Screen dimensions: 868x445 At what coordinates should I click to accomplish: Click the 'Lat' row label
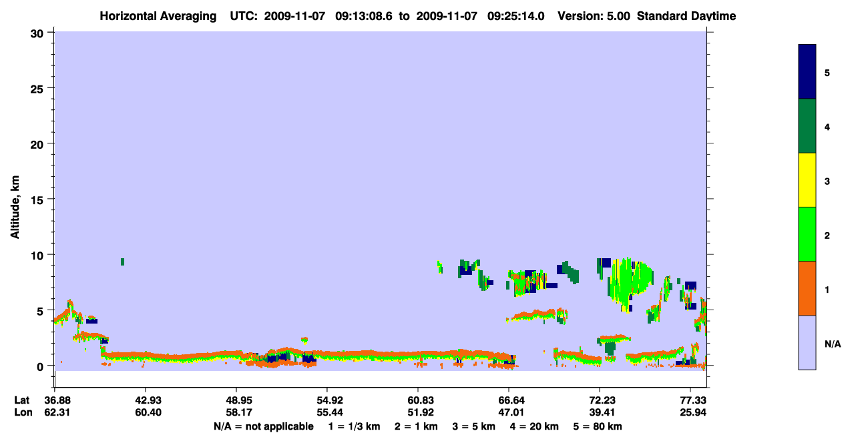coord(22,400)
